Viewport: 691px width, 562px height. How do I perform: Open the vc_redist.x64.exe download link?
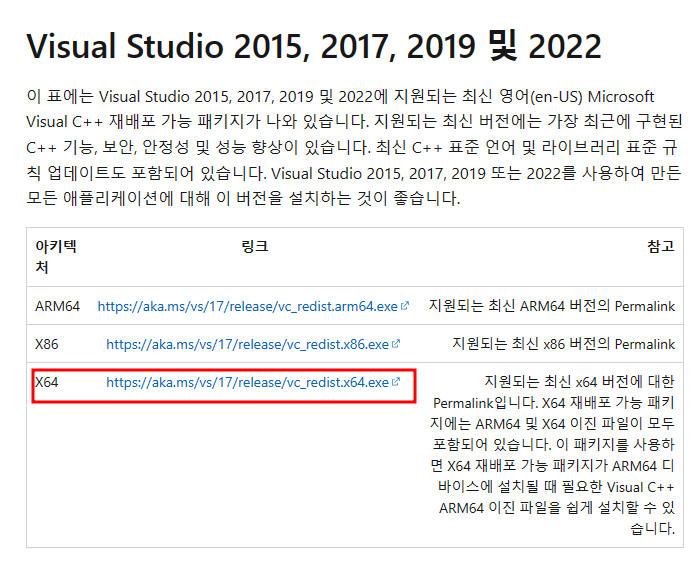248,382
